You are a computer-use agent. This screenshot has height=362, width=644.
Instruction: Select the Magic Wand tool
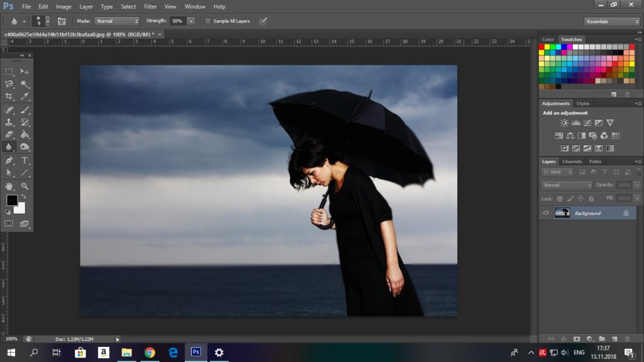pos(25,84)
